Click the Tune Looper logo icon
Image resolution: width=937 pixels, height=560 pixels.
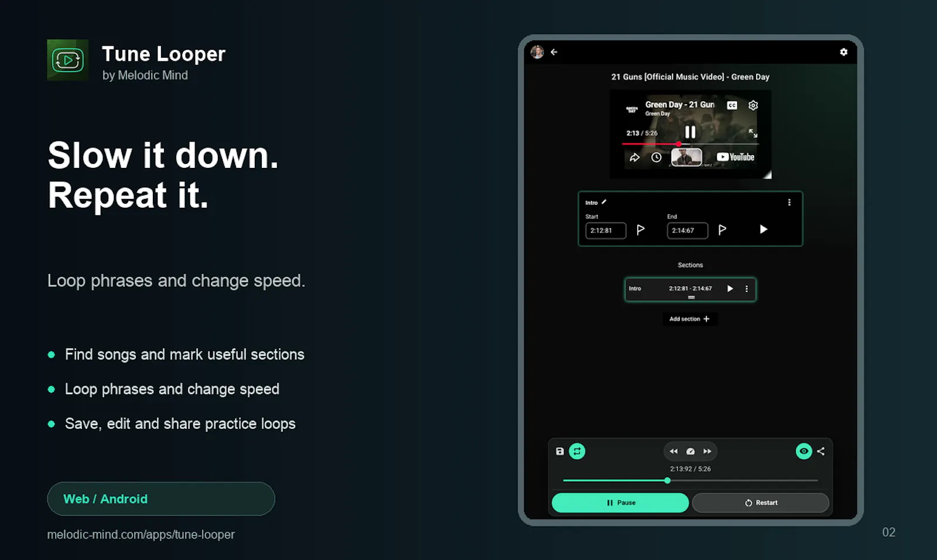68,60
